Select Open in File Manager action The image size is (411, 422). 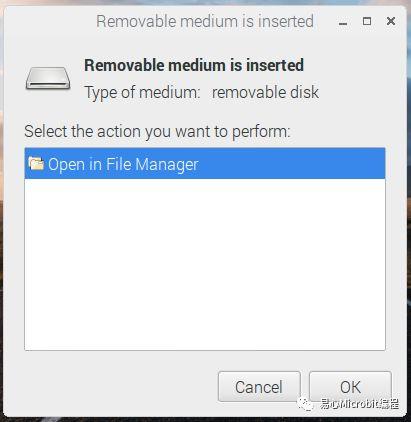point(205,164)
